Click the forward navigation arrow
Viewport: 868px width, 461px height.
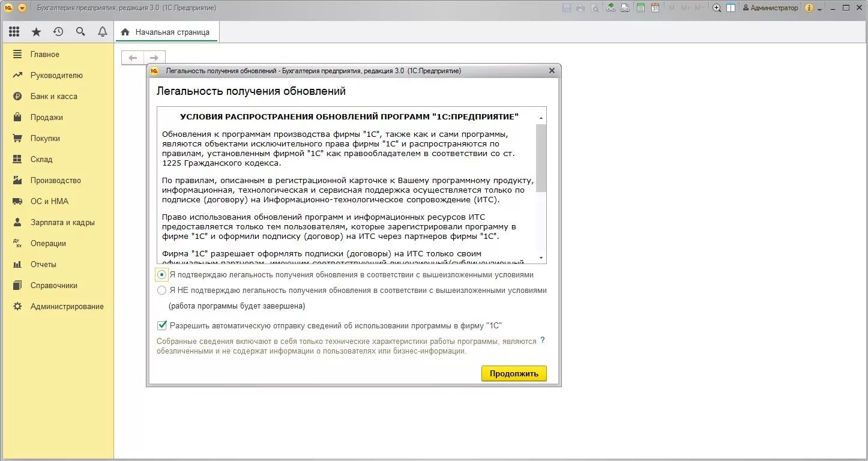pyautogui.click(x=154, y=58)
